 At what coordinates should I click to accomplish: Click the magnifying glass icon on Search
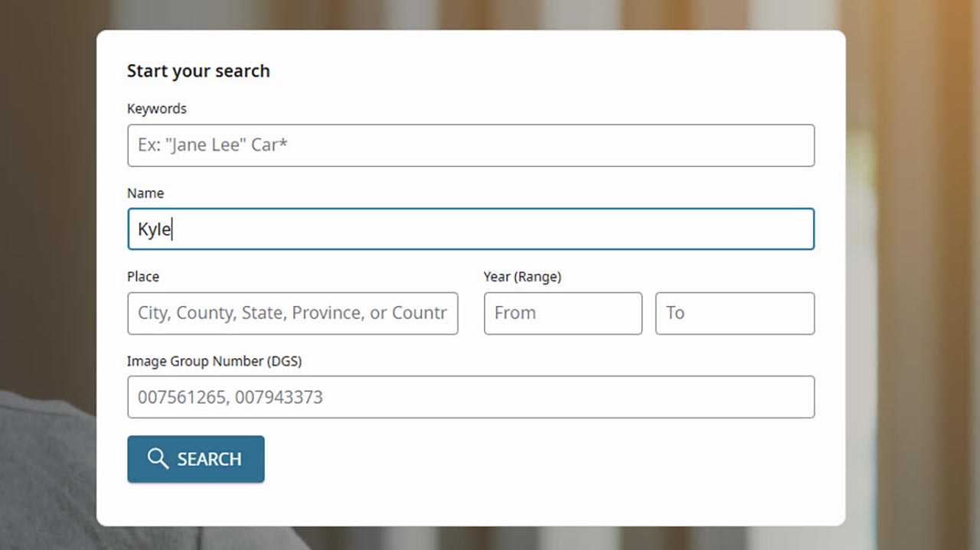(x=158, y=459)
